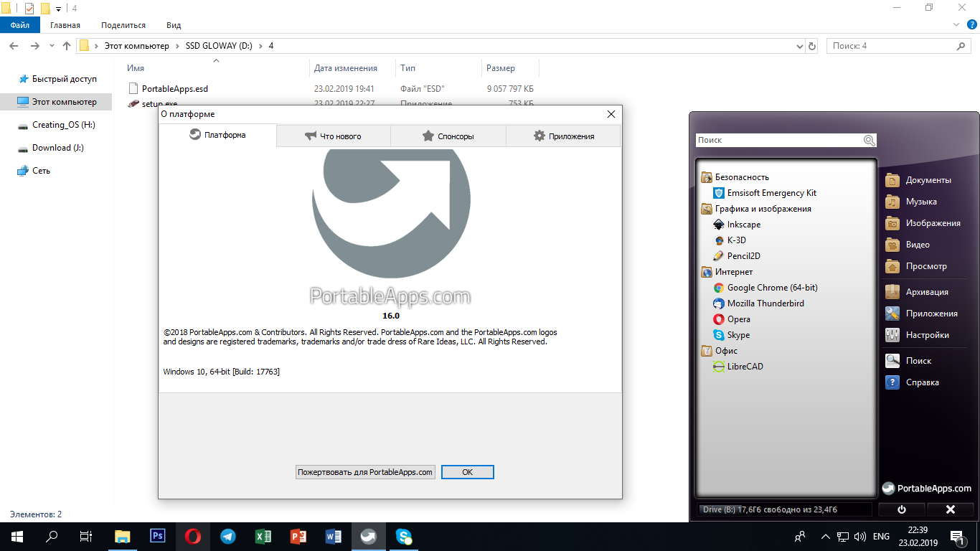The width and height of the screenshot is (980, 551).
Task: Show hidden system tray icons
Action: 826,536
